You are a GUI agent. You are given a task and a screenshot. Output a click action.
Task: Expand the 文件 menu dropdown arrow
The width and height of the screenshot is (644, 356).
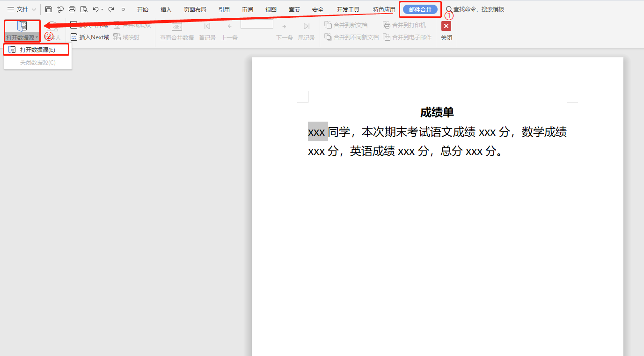(x=34, y=9)
